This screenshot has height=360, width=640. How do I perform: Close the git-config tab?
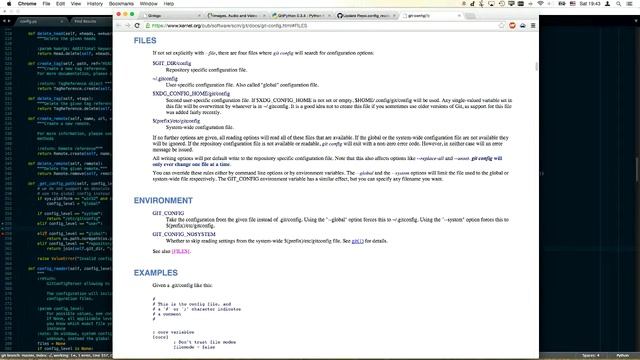(459, 16)
